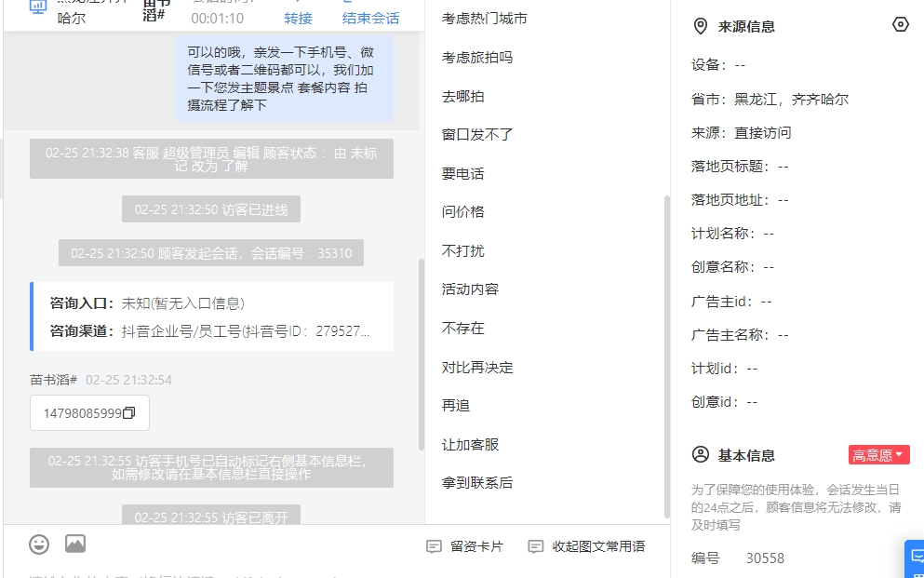Click 转接 to transfer the conversation

click(x=298, y=19)
